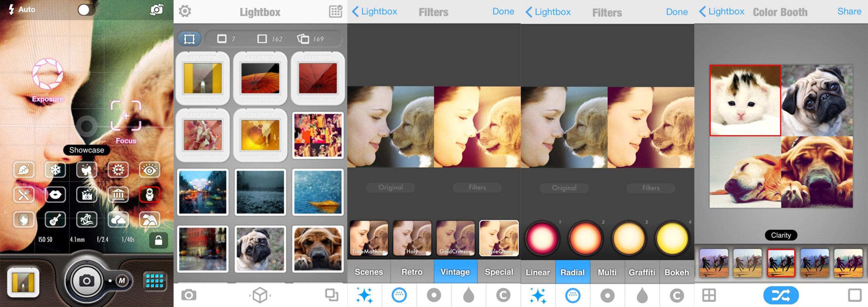The width and height of the screenshot is (868, 307).
Task: Open Lightbox settings gear
Action: (185, 11)
